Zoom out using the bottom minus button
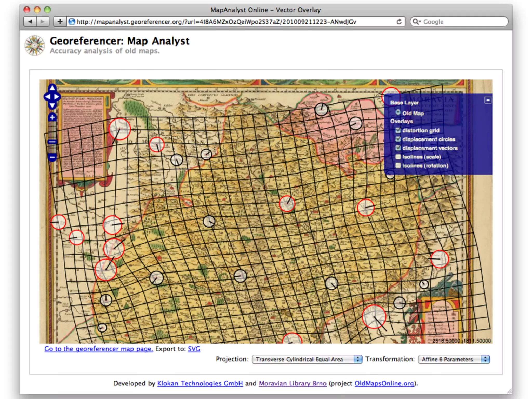Image resolution: width=532 pixels, height=399 pixels. click(52, 157)
